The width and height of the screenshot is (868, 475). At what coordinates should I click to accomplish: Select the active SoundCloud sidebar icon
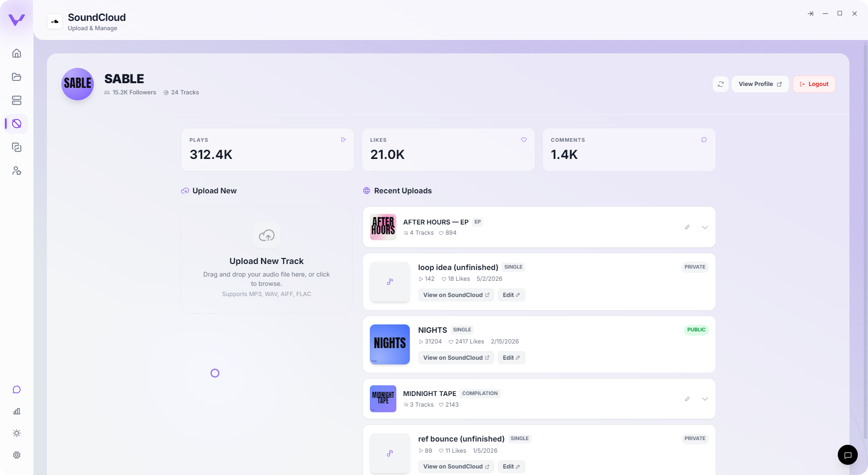(17, 124)
